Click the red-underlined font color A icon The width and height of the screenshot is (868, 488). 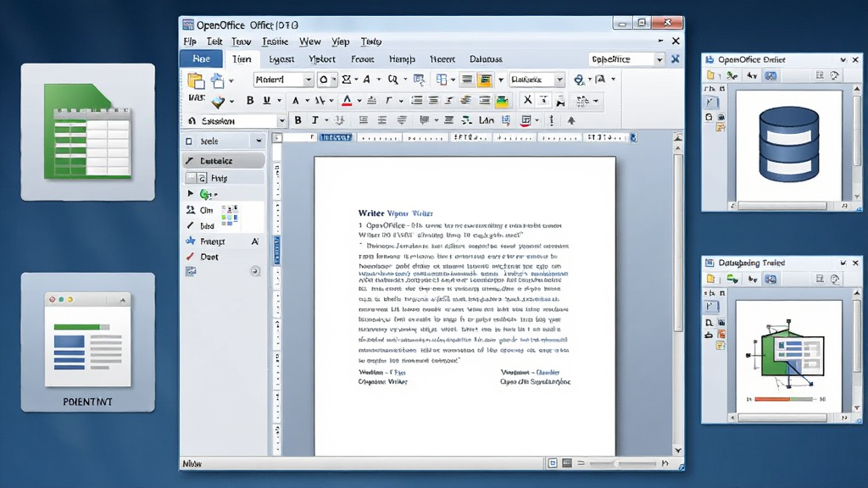(x=347, y=101)
